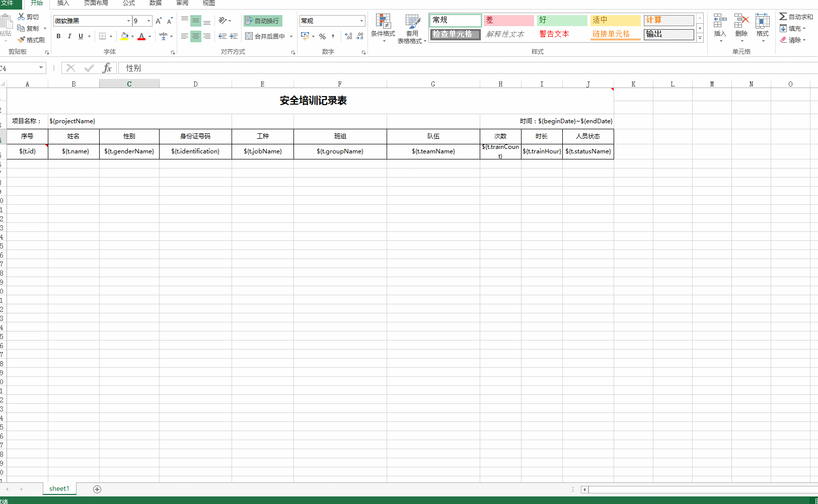Apply the 适中 (Neutral) cell style

615,20
